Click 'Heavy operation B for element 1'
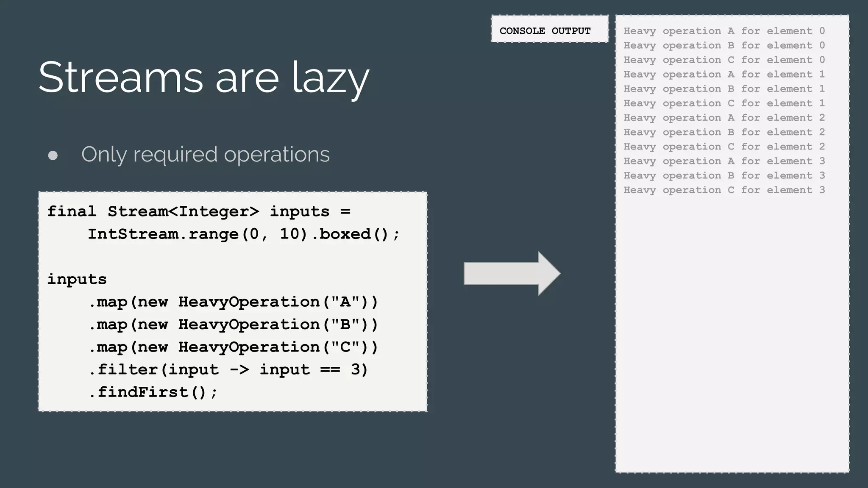The image size is (868, 488). [x=724, y=89]
